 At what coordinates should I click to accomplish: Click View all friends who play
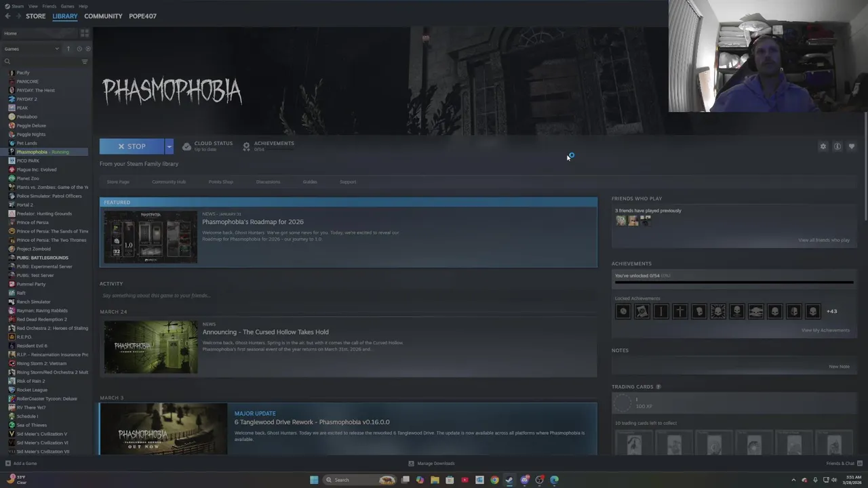(x=823, y=240)
